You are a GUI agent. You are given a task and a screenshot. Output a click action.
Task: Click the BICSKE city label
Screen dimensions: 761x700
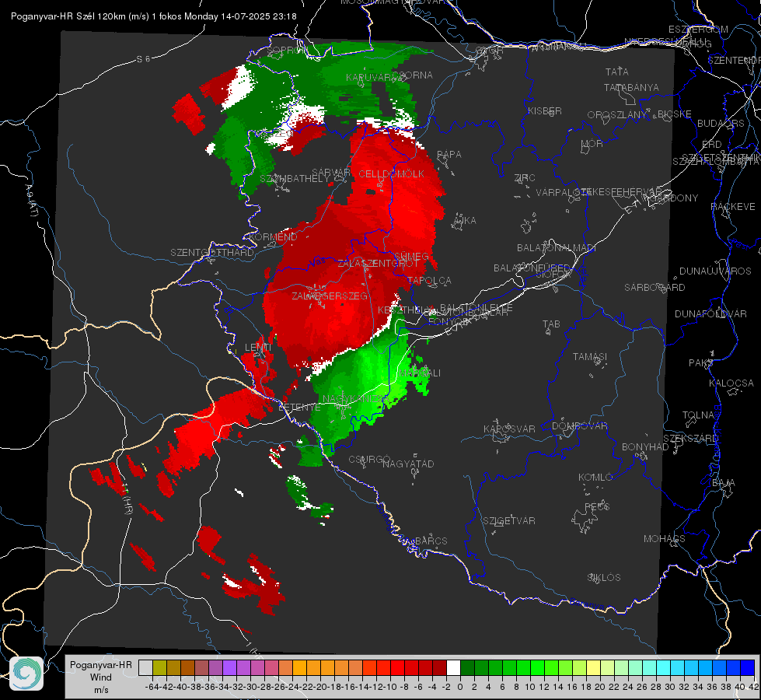[x=675, y=114]
